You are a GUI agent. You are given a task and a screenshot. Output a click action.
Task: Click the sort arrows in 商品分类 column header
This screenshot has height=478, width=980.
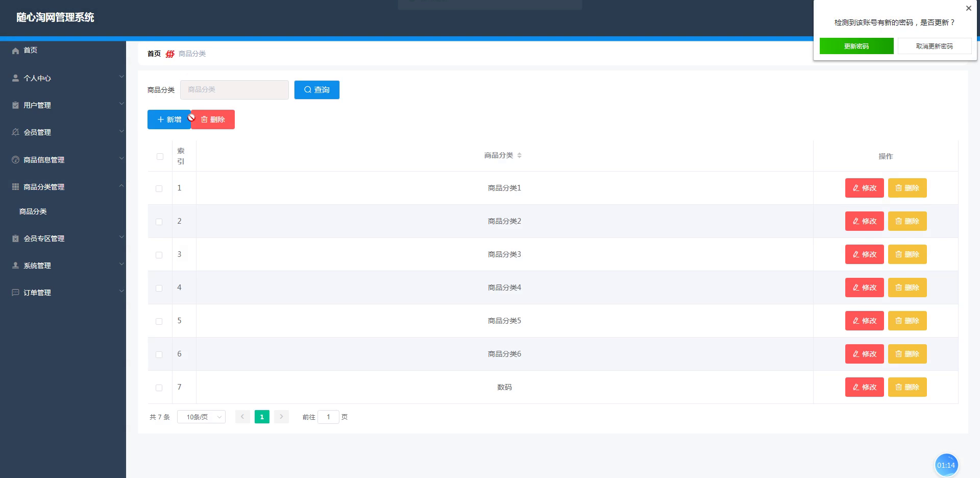519,155
